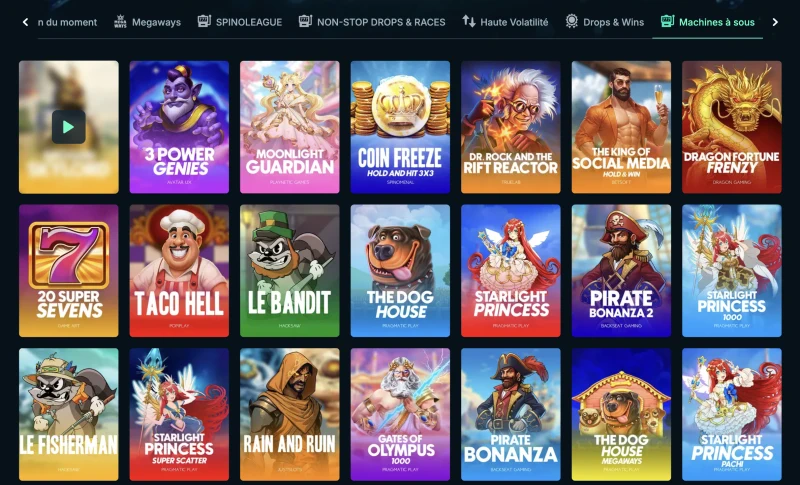Click the Haute Volatilité arrows icon
This screenshot has height=485, width=800.
click(469, 21)
